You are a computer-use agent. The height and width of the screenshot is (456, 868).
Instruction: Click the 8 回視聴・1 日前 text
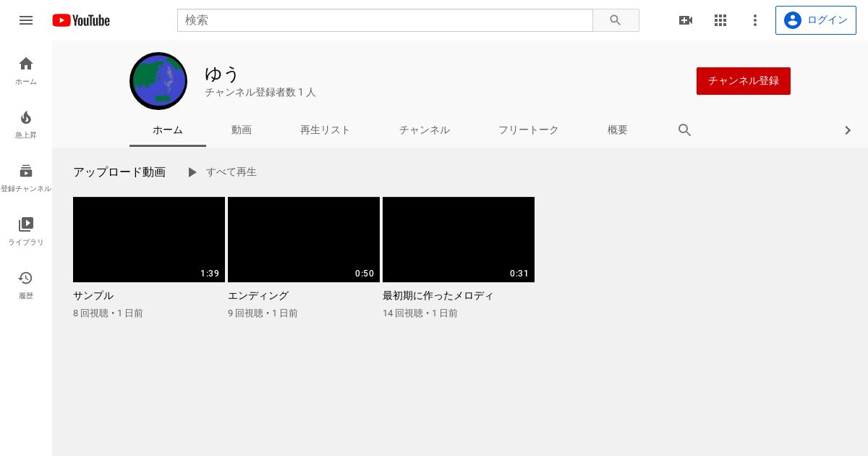click(108, 313)
